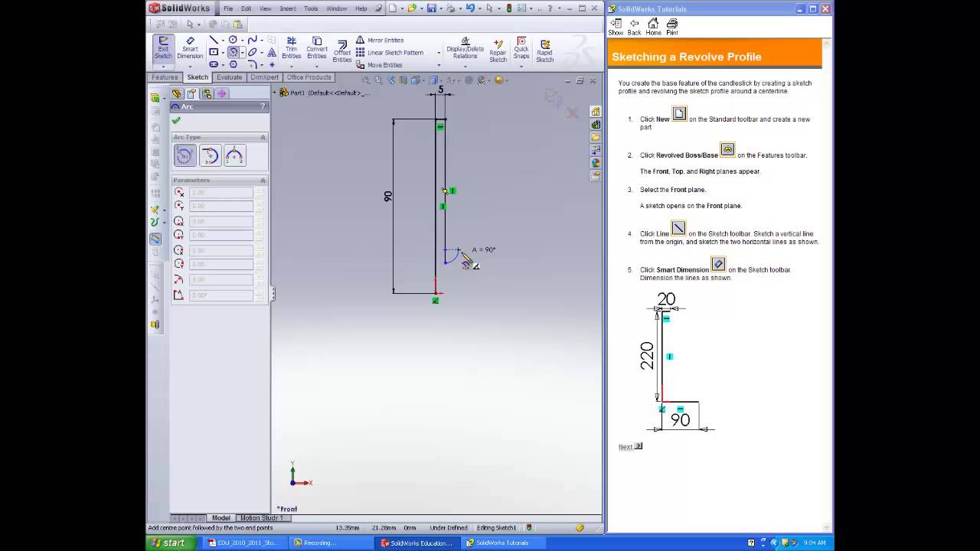
Task: Select the Straight Slot tool
Action: pos(214,64)
